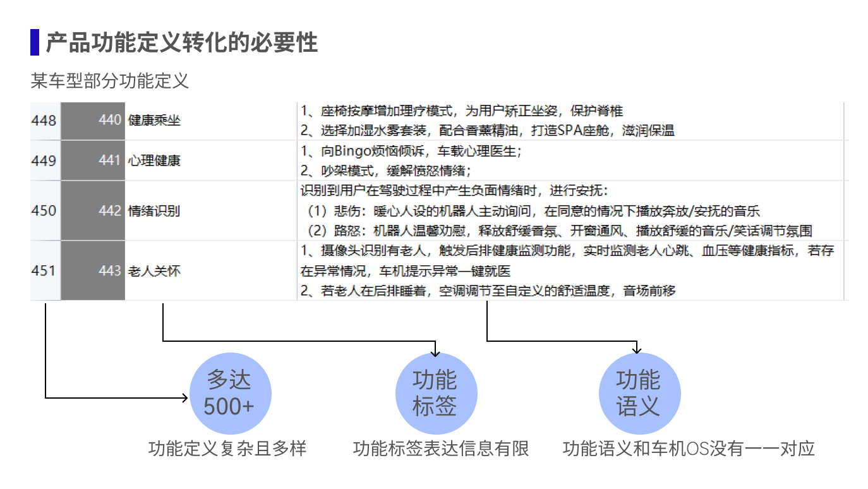Click the line 吵架模式，缓解愤怒情绪
The width and height of the screenshot is (868, 489).
[386, 171]
